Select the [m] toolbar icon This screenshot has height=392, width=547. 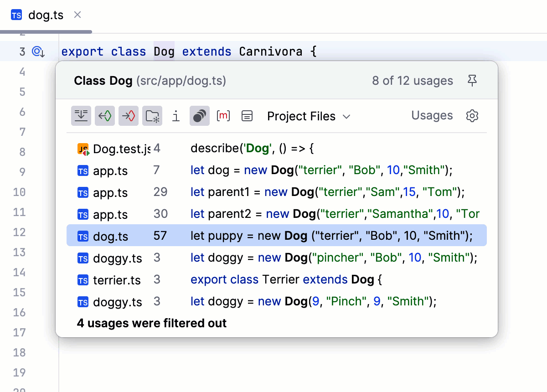tap(223, 116)
